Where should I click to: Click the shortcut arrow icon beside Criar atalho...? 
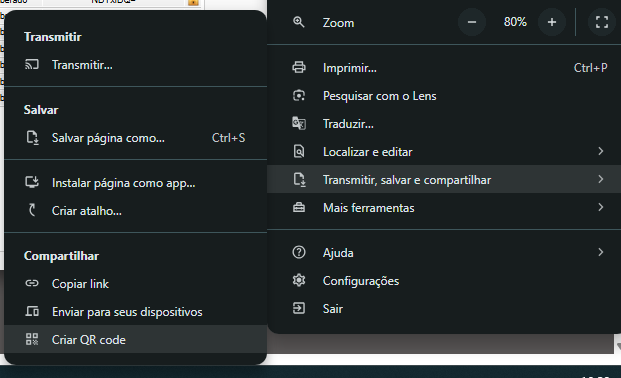coord(32,210)
